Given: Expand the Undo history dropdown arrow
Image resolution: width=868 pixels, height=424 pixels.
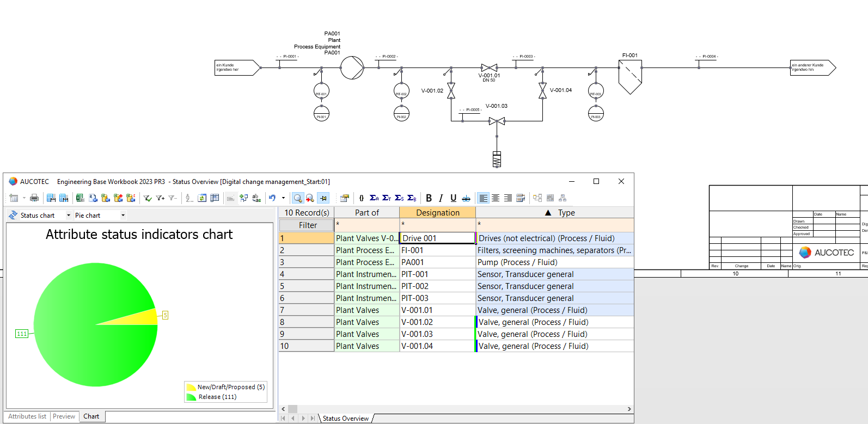Looking at the screenshot, I should (283, 198).
